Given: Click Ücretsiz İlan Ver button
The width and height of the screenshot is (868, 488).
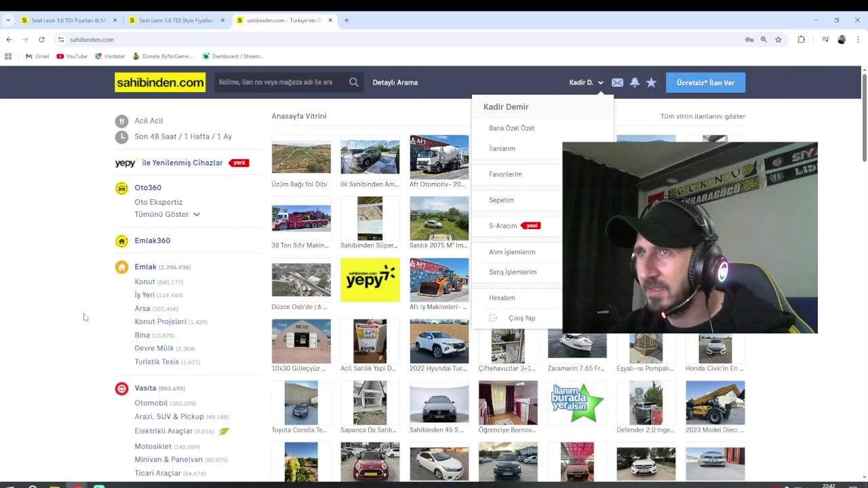Looking at the screenshot, I should [705, 83].
